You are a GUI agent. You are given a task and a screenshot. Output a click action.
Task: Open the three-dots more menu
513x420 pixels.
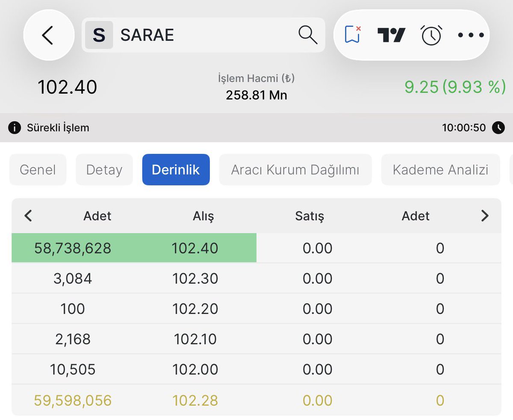[471, 35]
